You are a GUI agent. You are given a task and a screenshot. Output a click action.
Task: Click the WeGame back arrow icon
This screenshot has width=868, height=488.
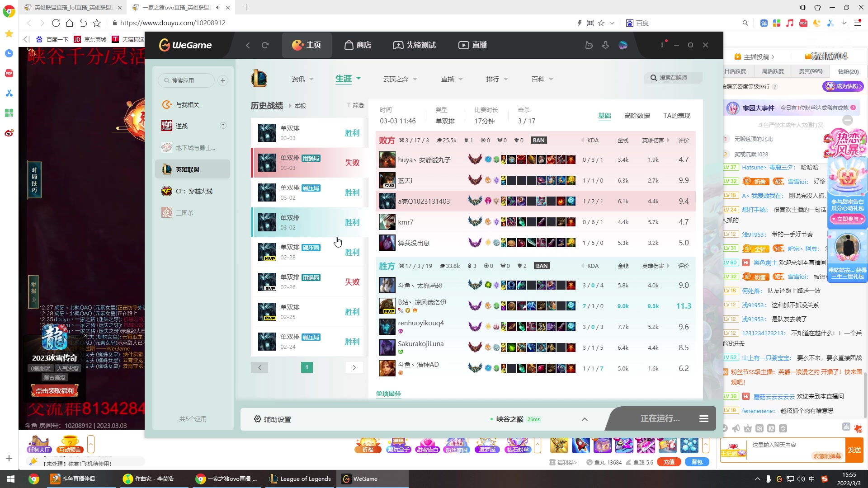pos(248,45)
